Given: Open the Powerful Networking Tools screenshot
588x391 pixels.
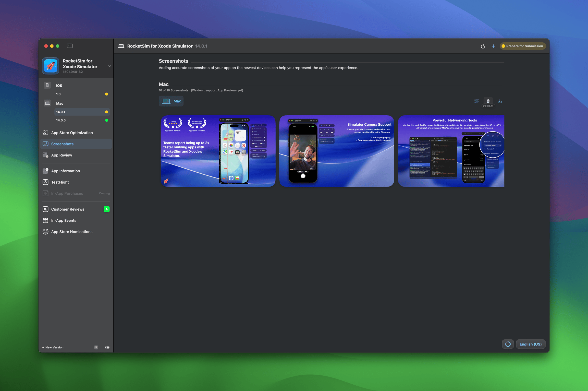Looking at the screenshot, I should pos(451,151).
